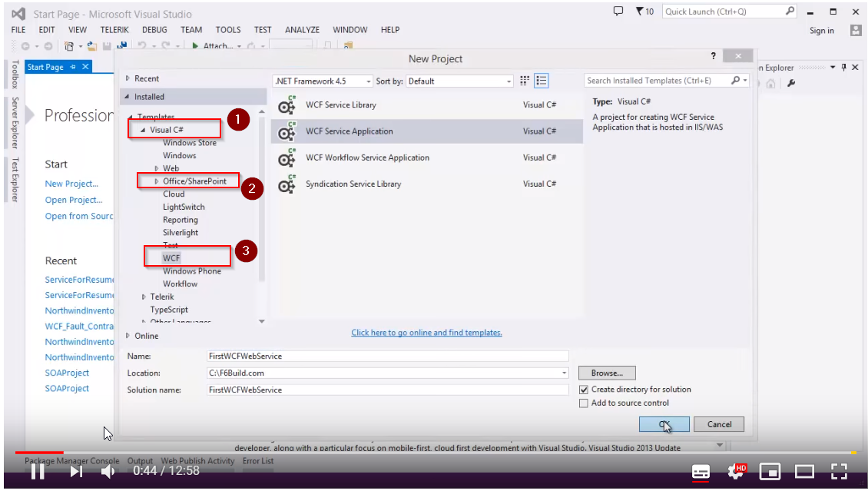Click in the project Name field

387,357
